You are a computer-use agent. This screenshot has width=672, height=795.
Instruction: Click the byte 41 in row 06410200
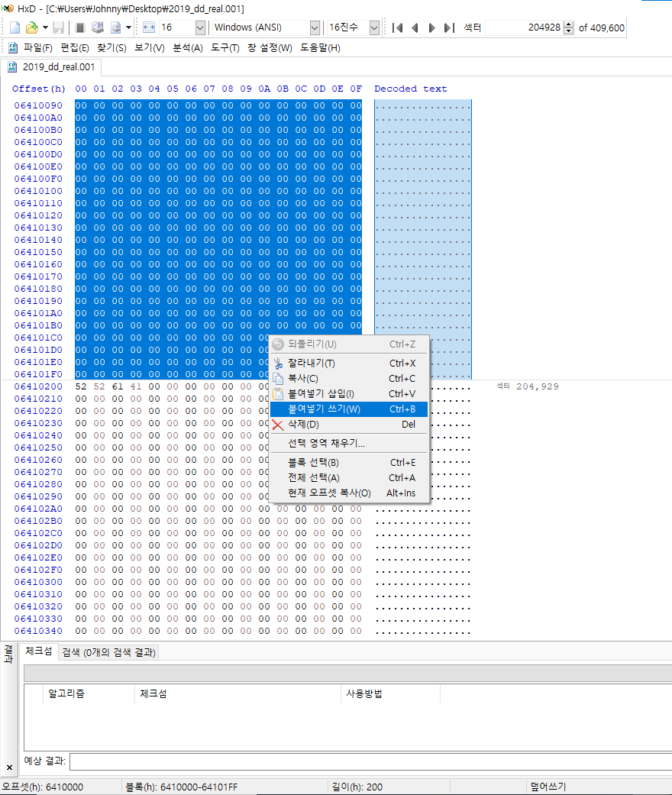pyautogui.click(x=136, y=386)
